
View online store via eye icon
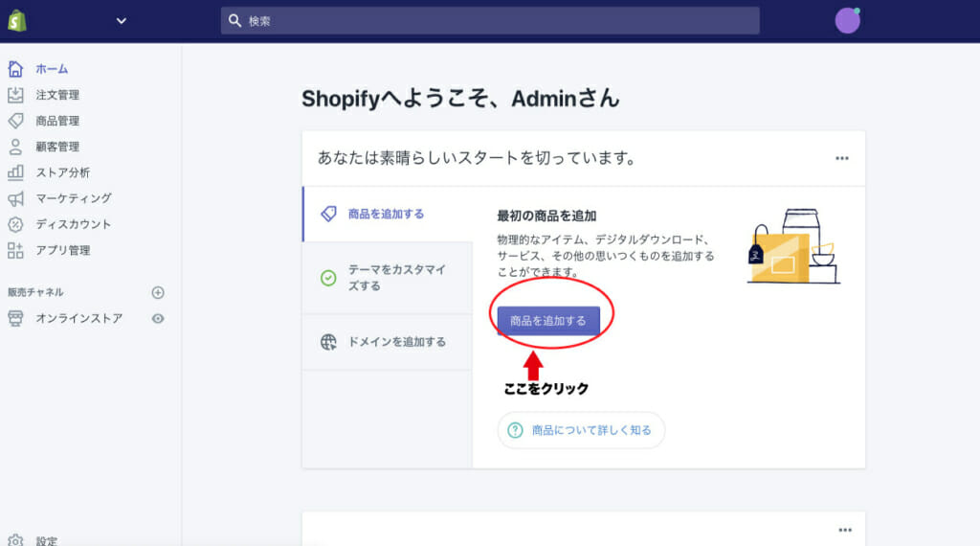158,318
